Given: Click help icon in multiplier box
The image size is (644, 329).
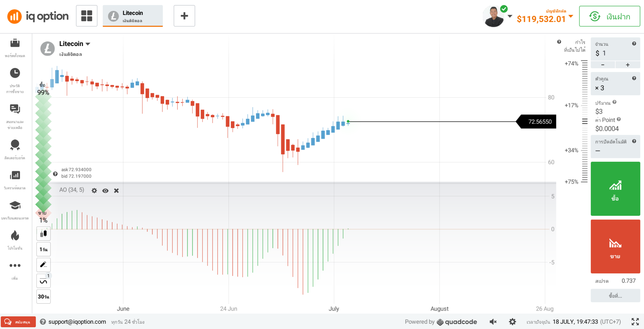Looking at the screenshot, I should (634, 78).
